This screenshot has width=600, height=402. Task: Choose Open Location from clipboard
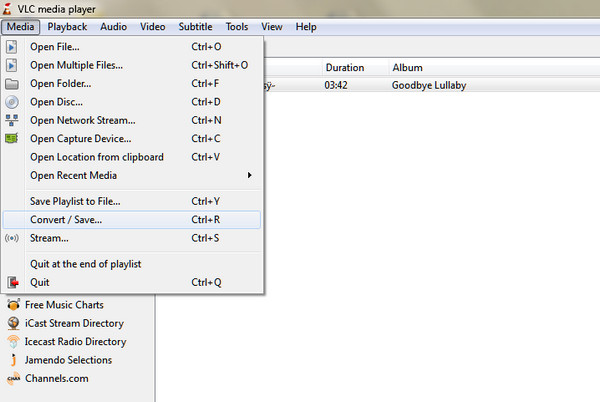pyautogui.click(x=132, y=157)
